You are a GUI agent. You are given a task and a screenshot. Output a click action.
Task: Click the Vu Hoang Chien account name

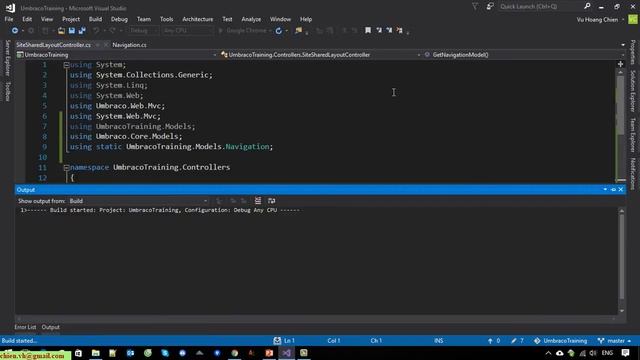(597, 20)
